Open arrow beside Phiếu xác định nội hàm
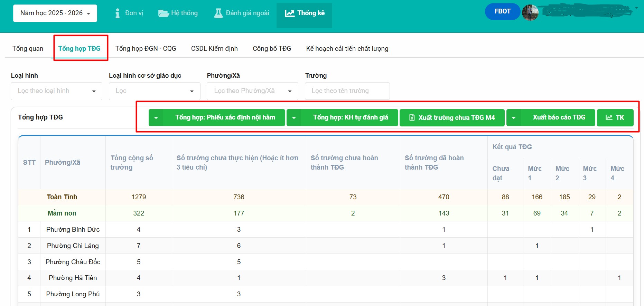This screenshot has height=306, width=644. [156, 118]
